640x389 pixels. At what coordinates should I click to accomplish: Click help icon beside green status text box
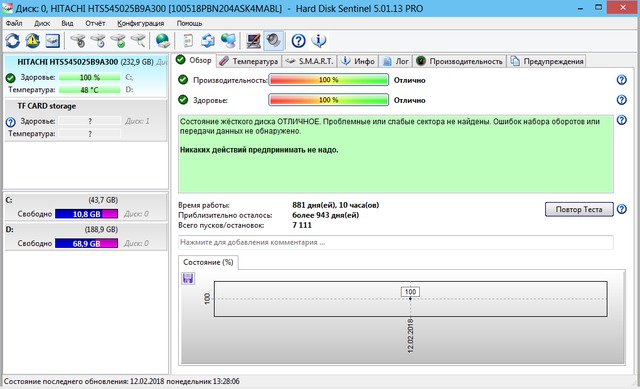[x=622, y=120]
